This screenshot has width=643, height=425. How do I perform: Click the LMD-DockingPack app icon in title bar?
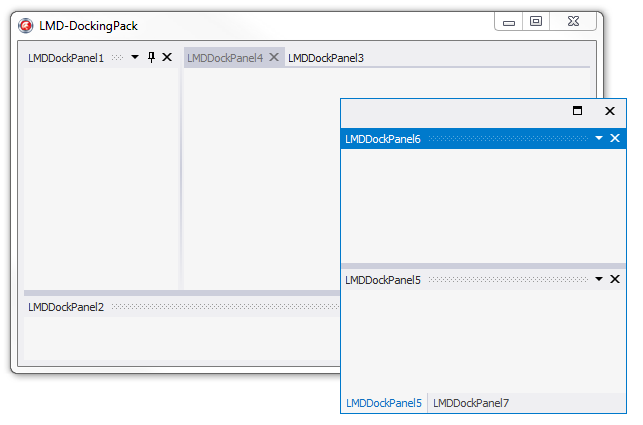click(25, 25)
